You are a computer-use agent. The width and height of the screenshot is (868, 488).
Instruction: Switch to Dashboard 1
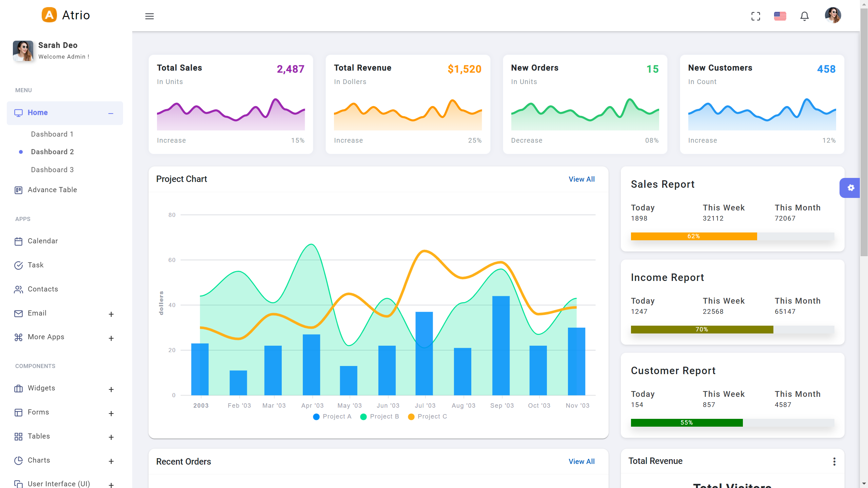52,134
